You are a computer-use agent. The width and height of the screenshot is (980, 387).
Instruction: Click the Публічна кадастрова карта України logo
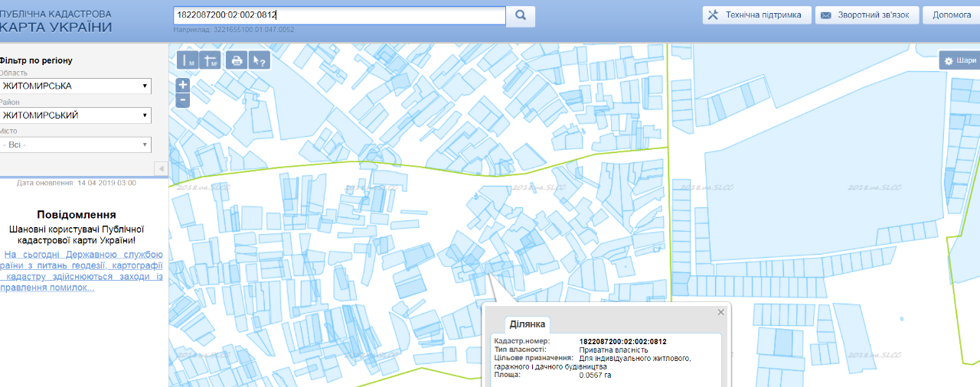(56, 21)
